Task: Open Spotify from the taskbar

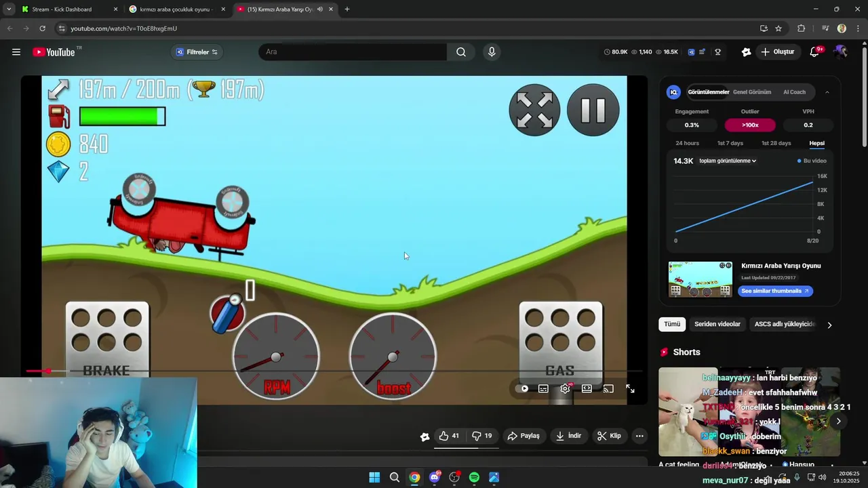Action: point(474,477)
